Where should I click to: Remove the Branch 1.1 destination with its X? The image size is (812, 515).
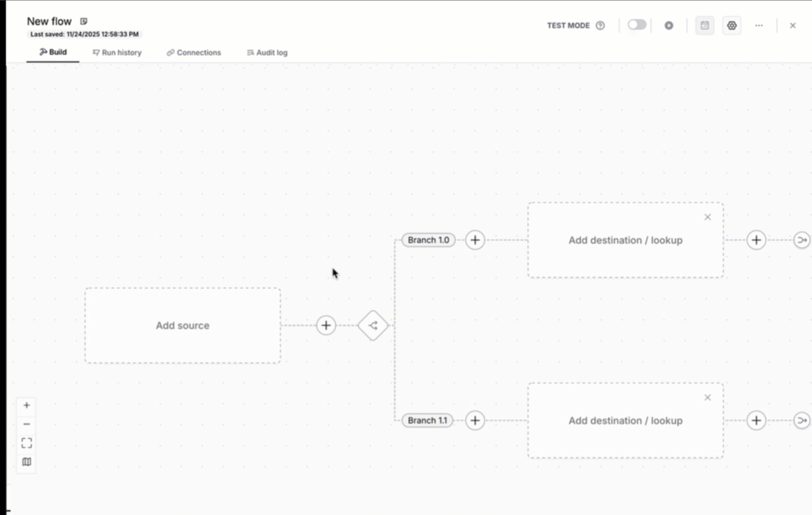708,397
